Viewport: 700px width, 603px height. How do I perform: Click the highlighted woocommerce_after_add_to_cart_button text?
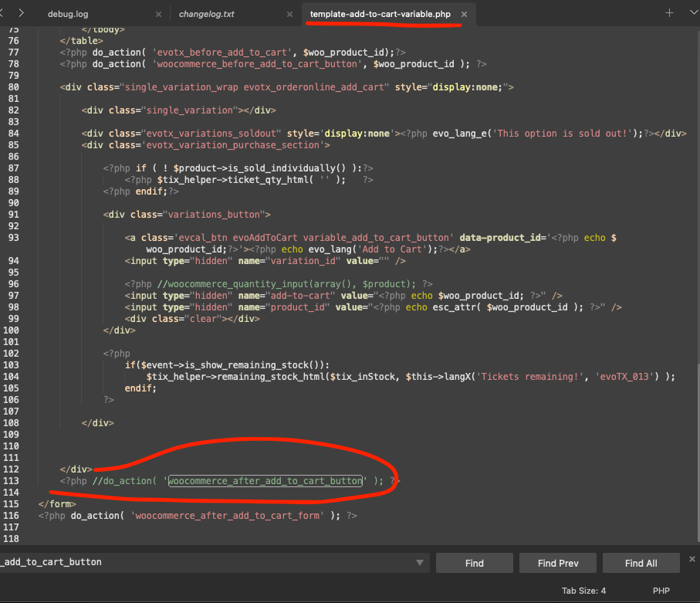pyautogui.click(x=265, y=481)
